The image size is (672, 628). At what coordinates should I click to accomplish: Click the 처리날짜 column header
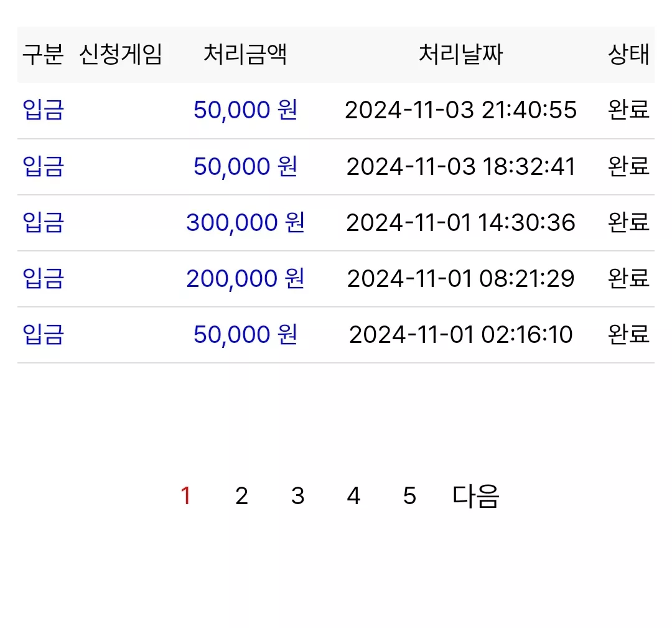pos(460,54)
